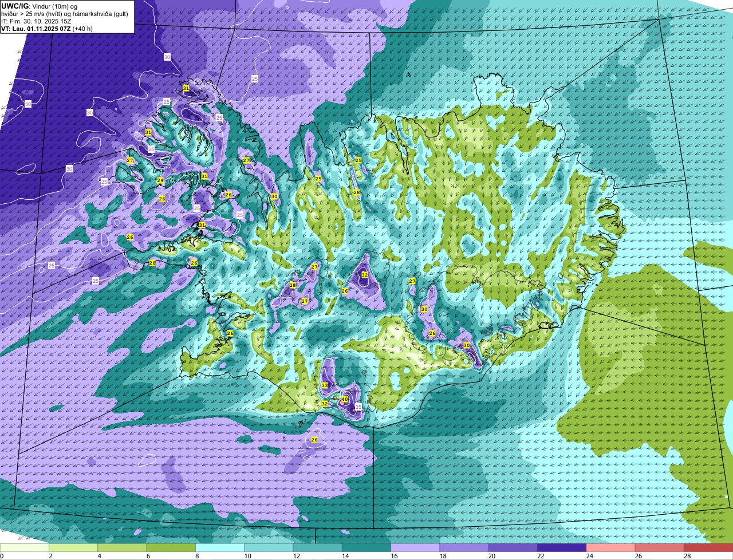This screenshot has height=560, width=733.
Task: Click the salmon 26–28 legend swatch
Action: click(x=660, y=547)
